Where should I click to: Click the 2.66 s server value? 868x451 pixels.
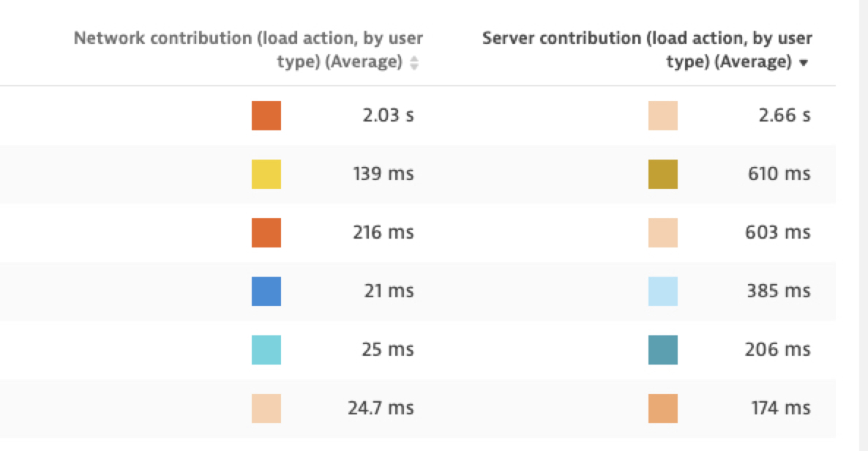784,116
